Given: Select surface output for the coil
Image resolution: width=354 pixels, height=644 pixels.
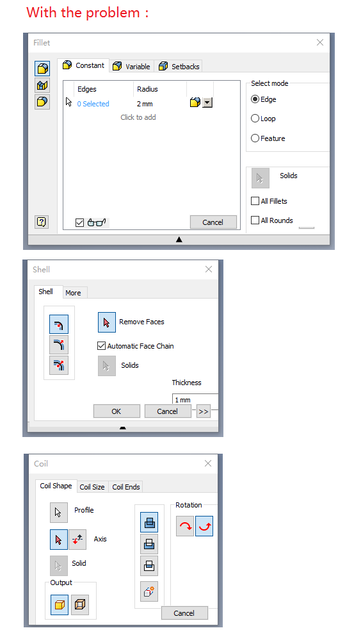Looking at the screenshot, I should pyautogui.click(x=80, y=604).
